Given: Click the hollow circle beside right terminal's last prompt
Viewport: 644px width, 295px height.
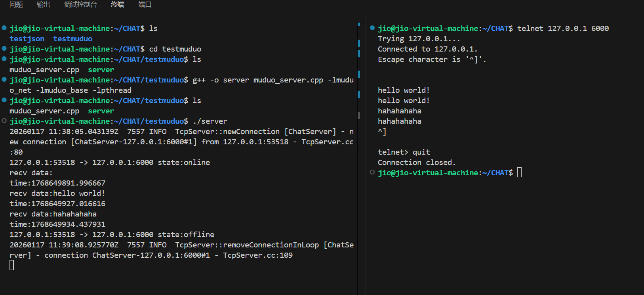Looking at the screenshot, I should 372,172.
